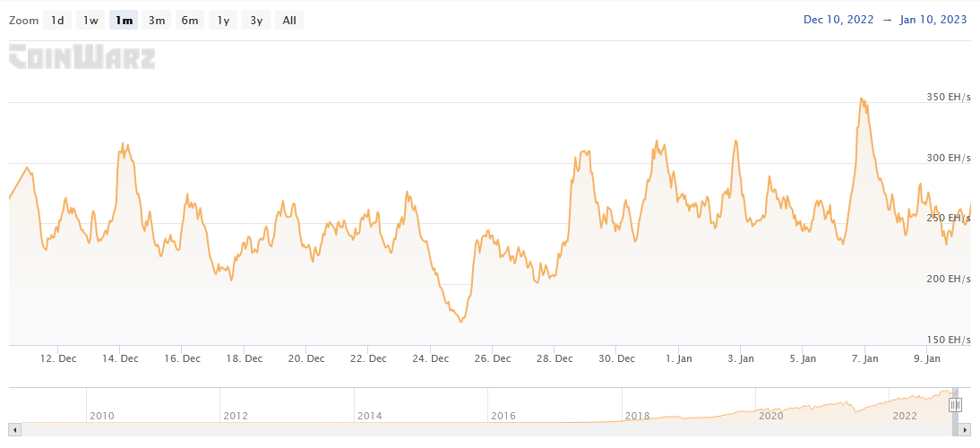This screenshot has height=448, width=980.
Task: Click the navigator scrollbar thumb
Action: (956, 430)
